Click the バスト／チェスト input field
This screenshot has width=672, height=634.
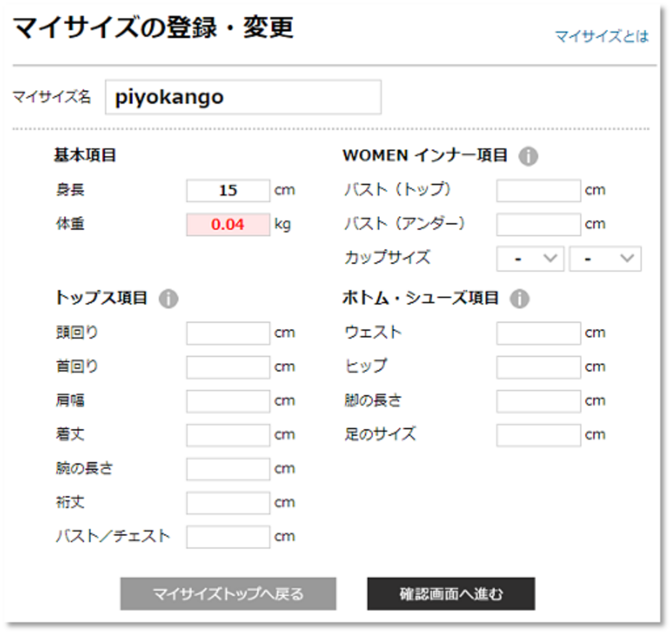coord(228,537)
